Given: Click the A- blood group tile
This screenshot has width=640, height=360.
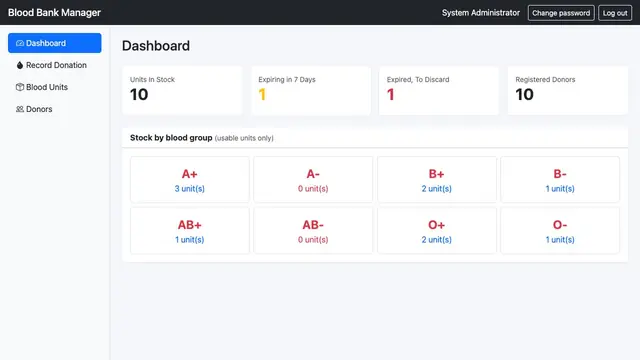Looking at the screenshot, I should [x=313, y=180].
